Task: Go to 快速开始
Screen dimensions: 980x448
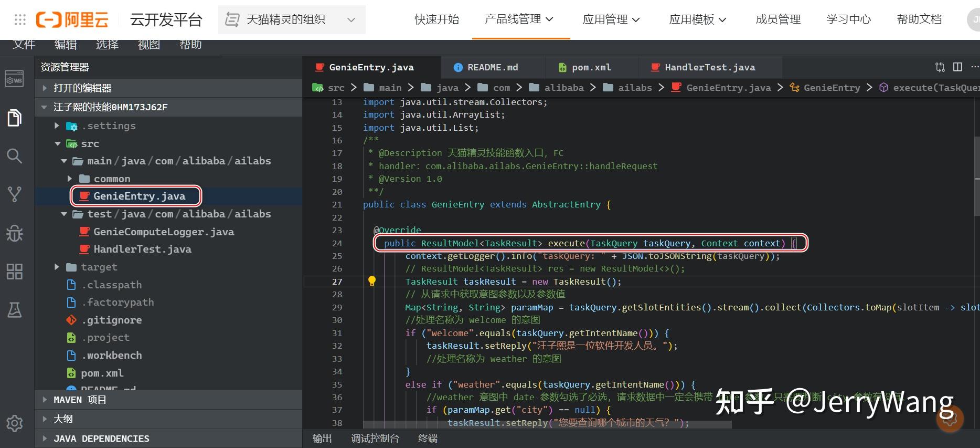Action: 436,19
